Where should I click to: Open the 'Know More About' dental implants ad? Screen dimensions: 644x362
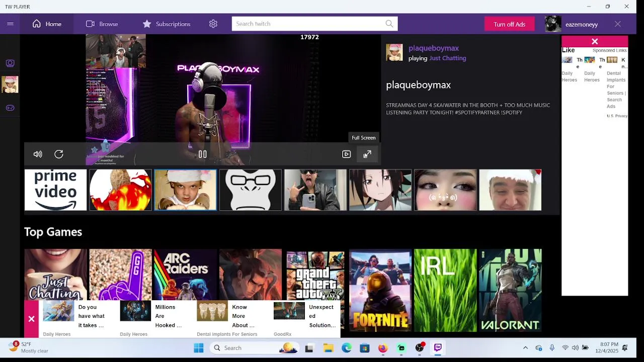[x=230, y=319]
